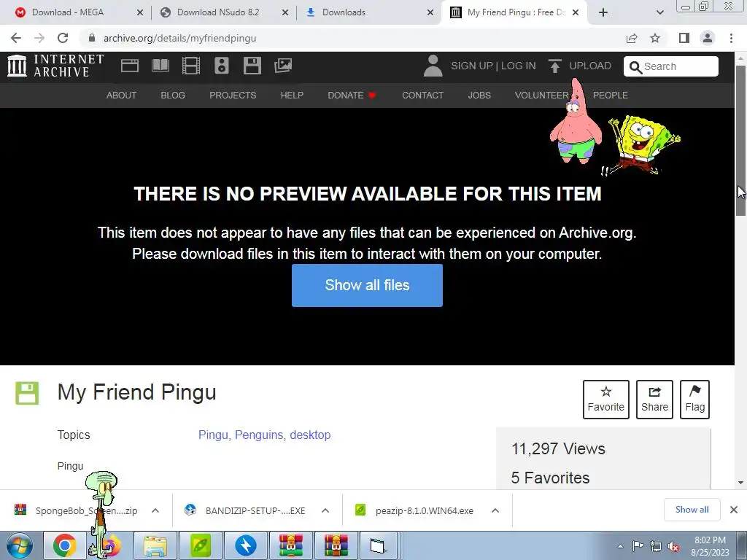
Task: Open the PeaZip green icon on taskbar
Action: (201, 545)
